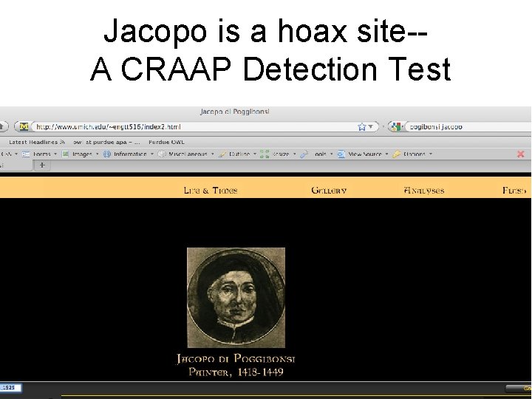Open the owl at purdue apa bookmark
Image resolution: width=532 pixels, height=399 pixels.
click(x=106, y=142)
